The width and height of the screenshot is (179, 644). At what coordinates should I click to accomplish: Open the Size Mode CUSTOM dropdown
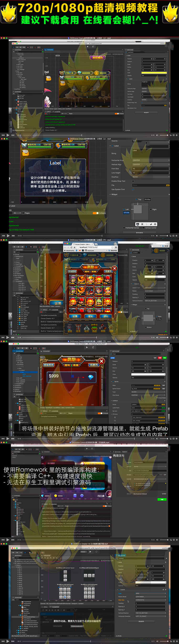(148, 395)
